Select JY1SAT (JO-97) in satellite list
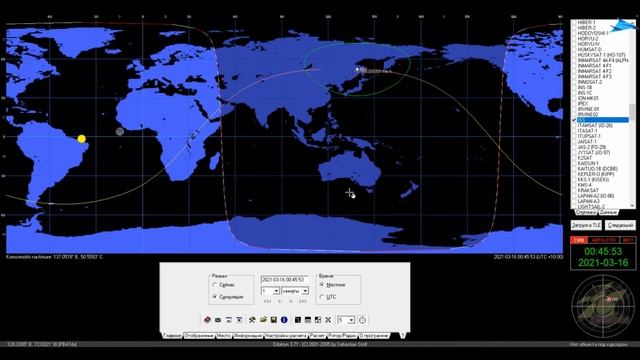This screenshot has height=360, width=640. point(593,152)
